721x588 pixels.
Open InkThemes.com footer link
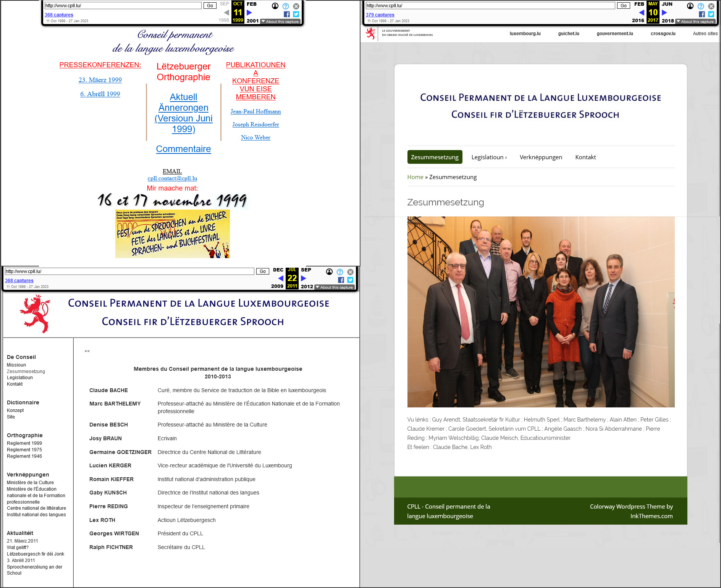point(651,516)
